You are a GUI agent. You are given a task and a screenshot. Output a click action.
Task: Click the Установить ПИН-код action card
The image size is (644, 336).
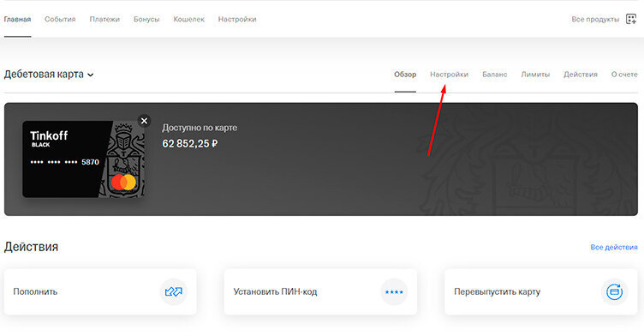point(320,292)
